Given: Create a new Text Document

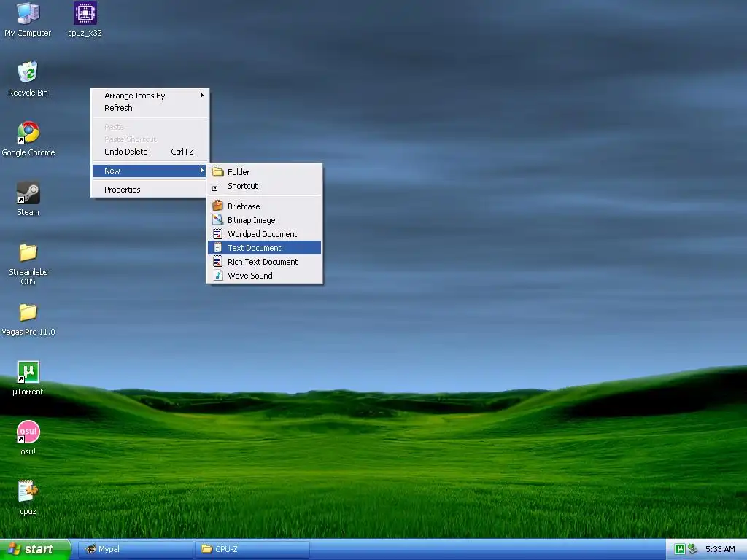Looking at the screenshot, I should (264, 248).
